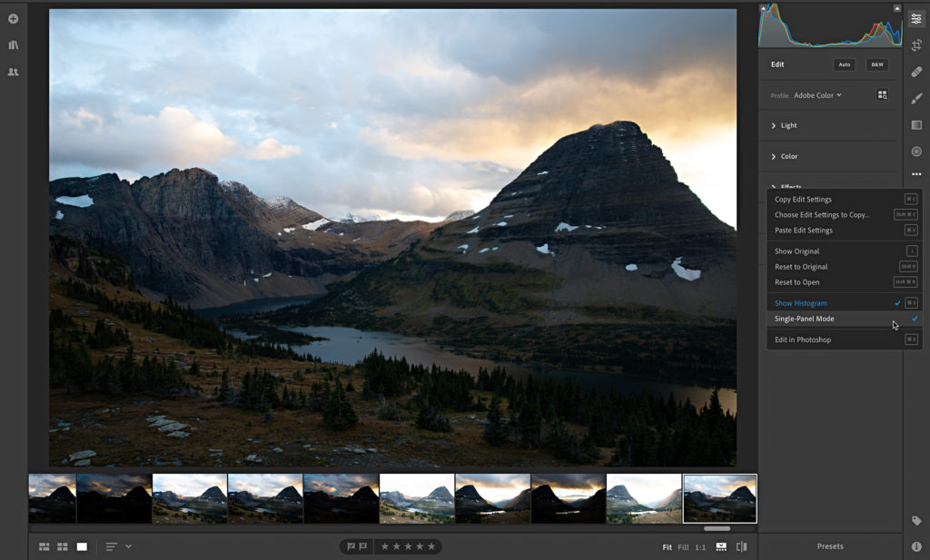Select the first filmstrip thumbnail
This screenshot has height=560, width=930.
pyautogui.click(x=52, y=498)
